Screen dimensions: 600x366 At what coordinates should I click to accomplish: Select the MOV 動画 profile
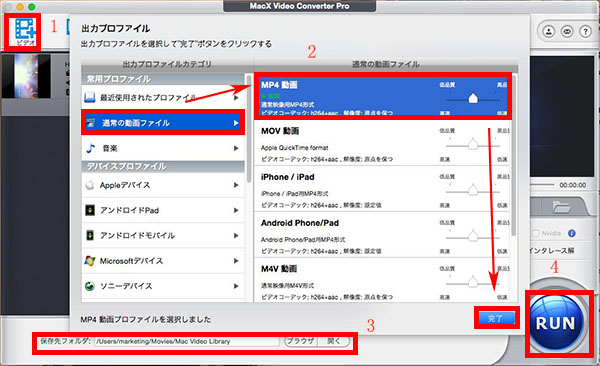382,143
